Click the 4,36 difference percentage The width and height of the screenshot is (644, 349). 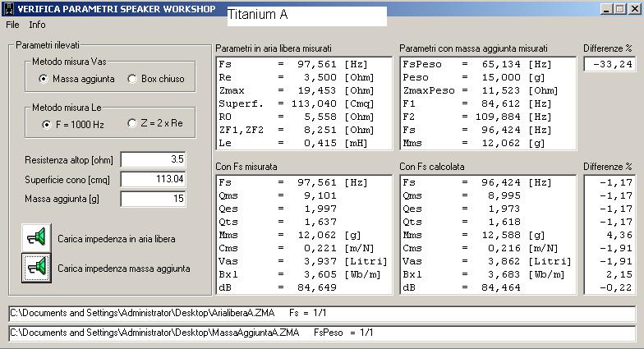(x=619, y=235)
